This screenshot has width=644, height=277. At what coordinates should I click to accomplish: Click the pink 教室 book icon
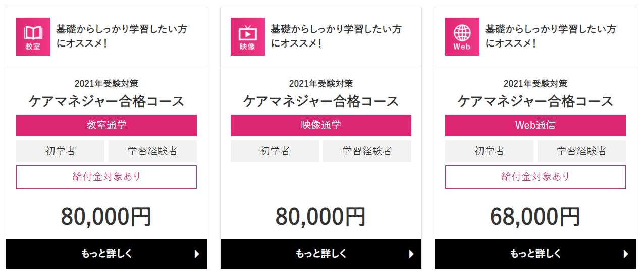coord(33,36)
